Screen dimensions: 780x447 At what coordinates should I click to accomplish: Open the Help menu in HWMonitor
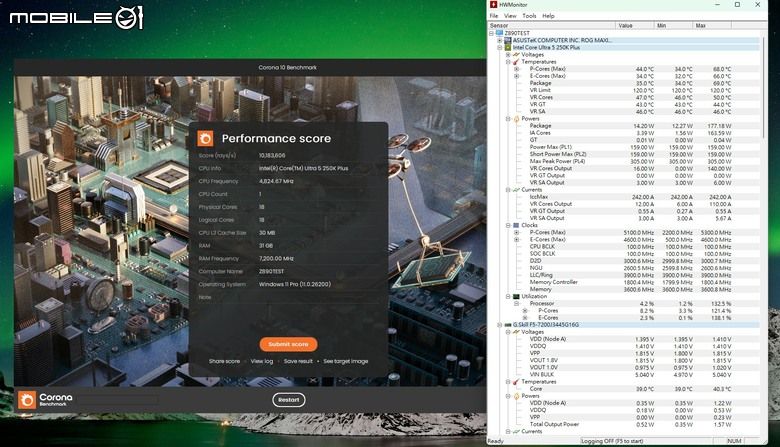(548, 16)
